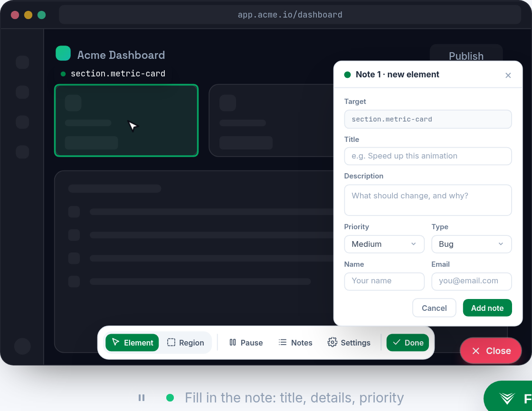Open Settings from the toolbar
This screenshot has width=532, height=411.
349,343
